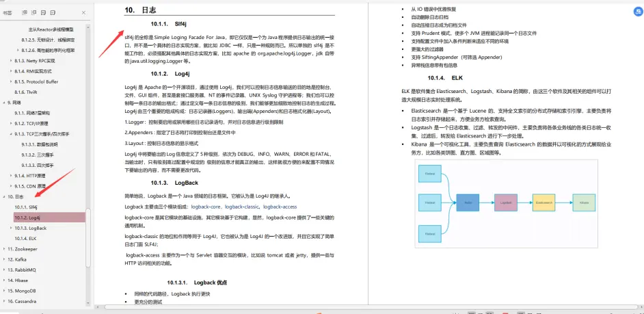Expand the 13. RabbitMQ bookmark
The height and width of the screenshot is (314, 644).
(x=4, y=270)
